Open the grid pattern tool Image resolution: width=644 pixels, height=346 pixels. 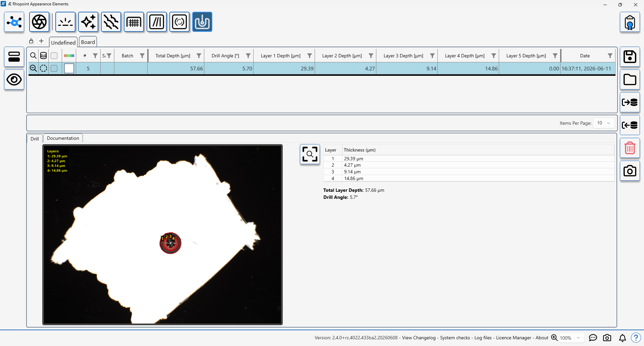point(134,22)
